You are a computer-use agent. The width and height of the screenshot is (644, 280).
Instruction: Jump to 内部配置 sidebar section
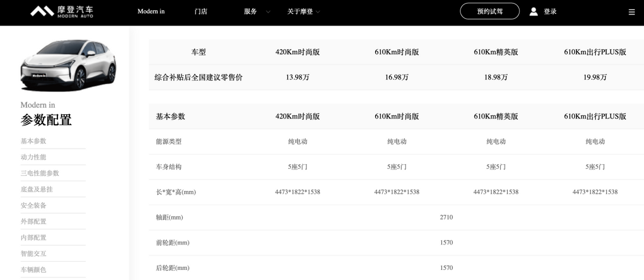tap(33, 238)
